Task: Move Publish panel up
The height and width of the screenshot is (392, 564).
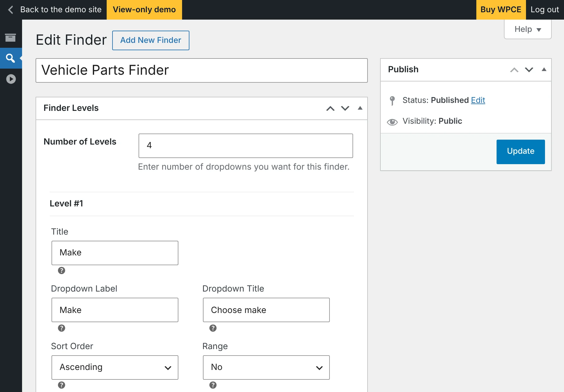Action: tap(514, 70)
